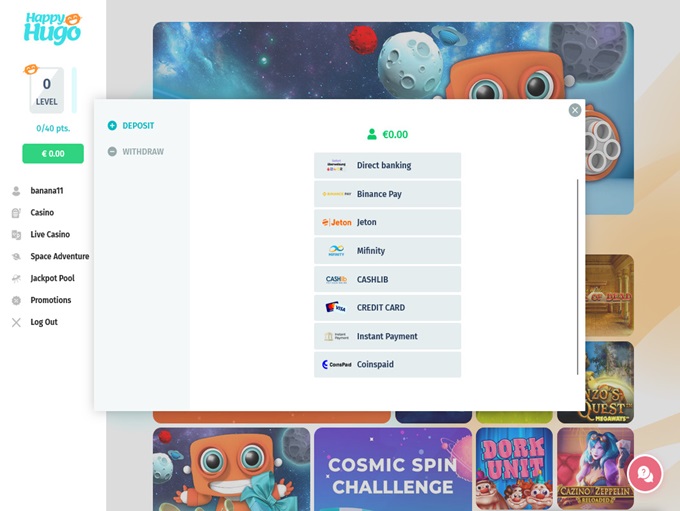
Task: Click the Log Out X icon
Action: 16,323
